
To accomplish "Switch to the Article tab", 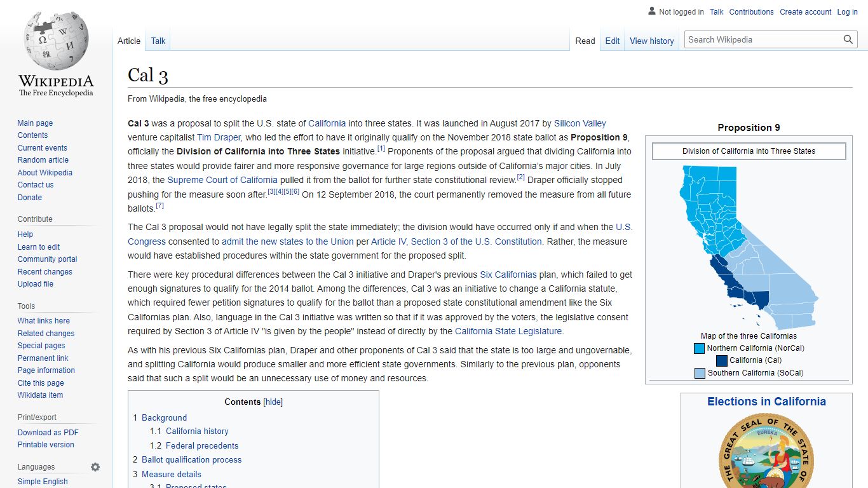I will [x=129, y=41].
